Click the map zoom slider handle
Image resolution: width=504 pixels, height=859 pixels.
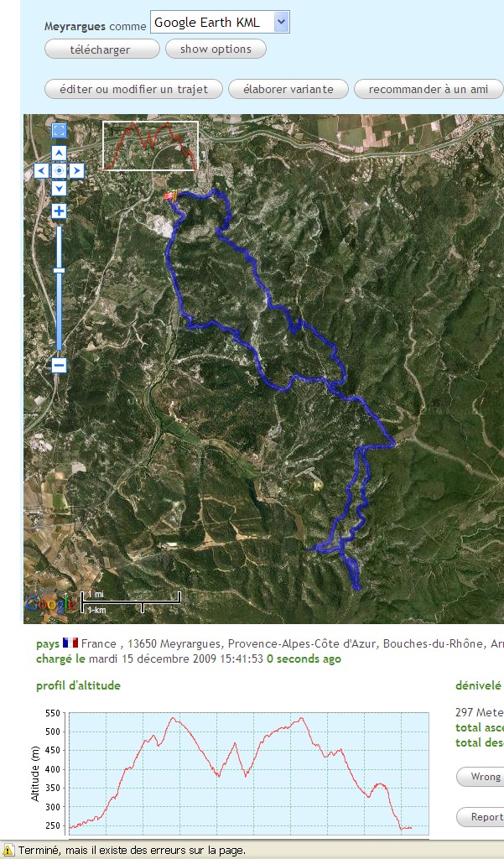coord(60,271)
